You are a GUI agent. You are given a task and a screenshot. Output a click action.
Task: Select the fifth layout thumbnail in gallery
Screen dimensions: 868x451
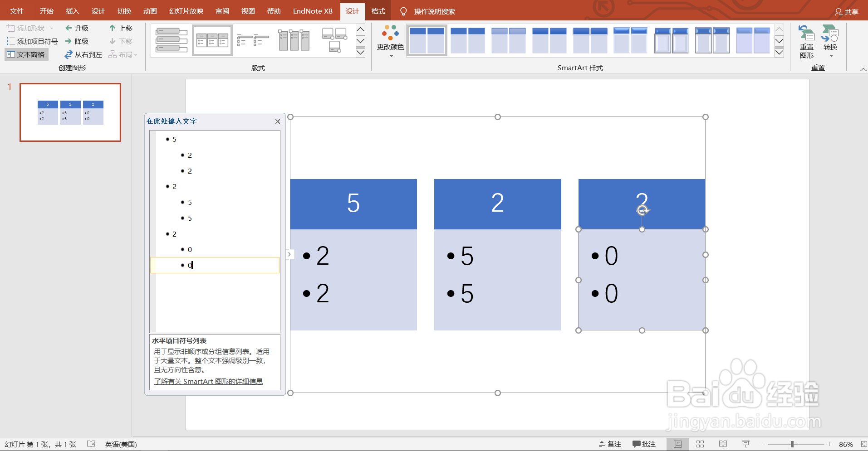pyautogui.click(x=334, y=40)
